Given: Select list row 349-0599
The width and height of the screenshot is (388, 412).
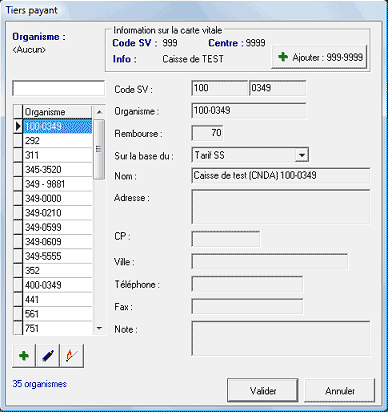Looking at the screenshot, I should 57,227.
